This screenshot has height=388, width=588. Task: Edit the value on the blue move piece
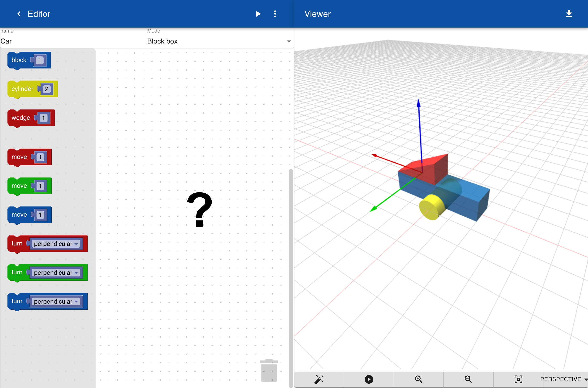click(x=40, y=215)
